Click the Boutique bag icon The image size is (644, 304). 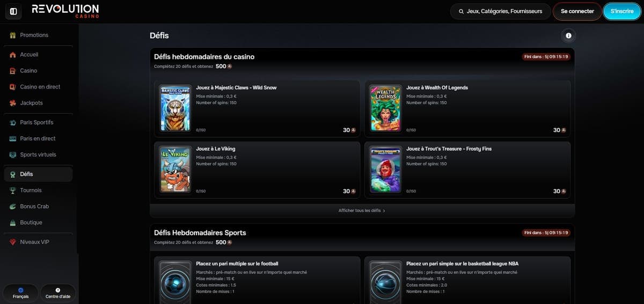tap(13, 223)
